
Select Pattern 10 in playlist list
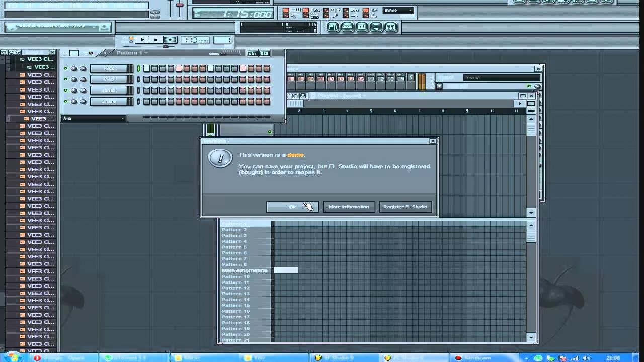coord(246,277)
